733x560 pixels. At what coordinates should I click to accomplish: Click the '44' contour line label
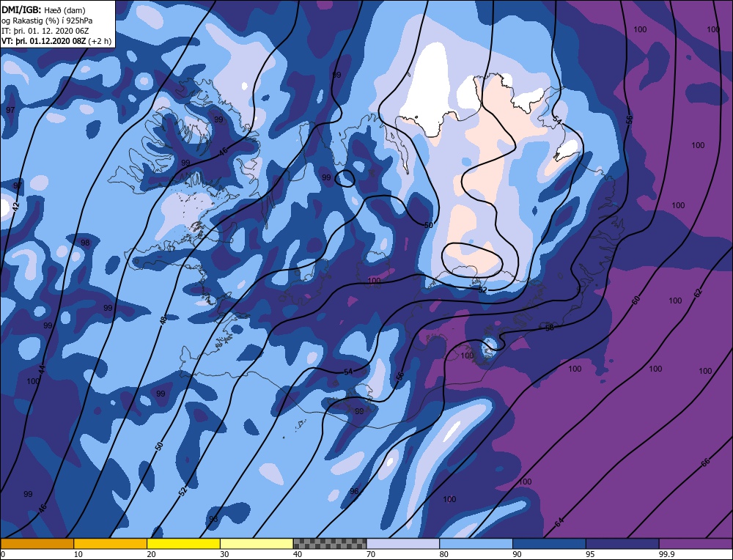(42, 369)
